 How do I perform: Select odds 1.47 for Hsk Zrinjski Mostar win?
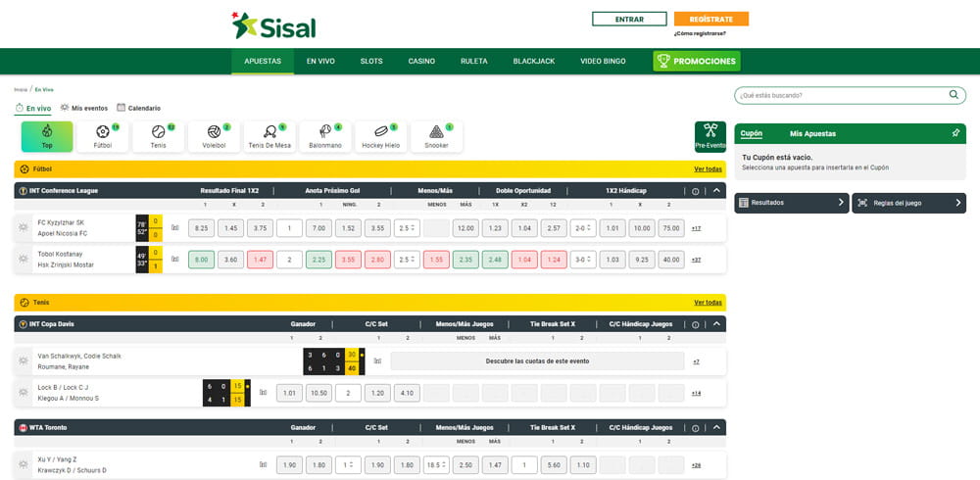[260, 260]
